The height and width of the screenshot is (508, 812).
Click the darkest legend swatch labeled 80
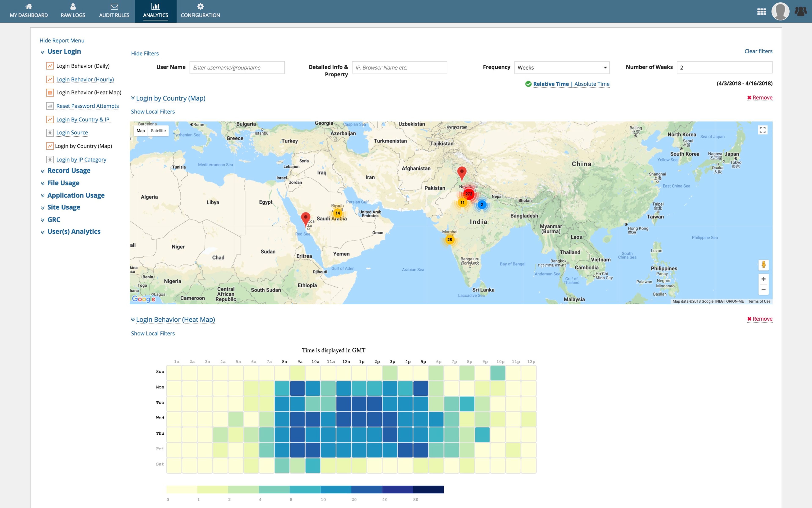pos(428,489)
